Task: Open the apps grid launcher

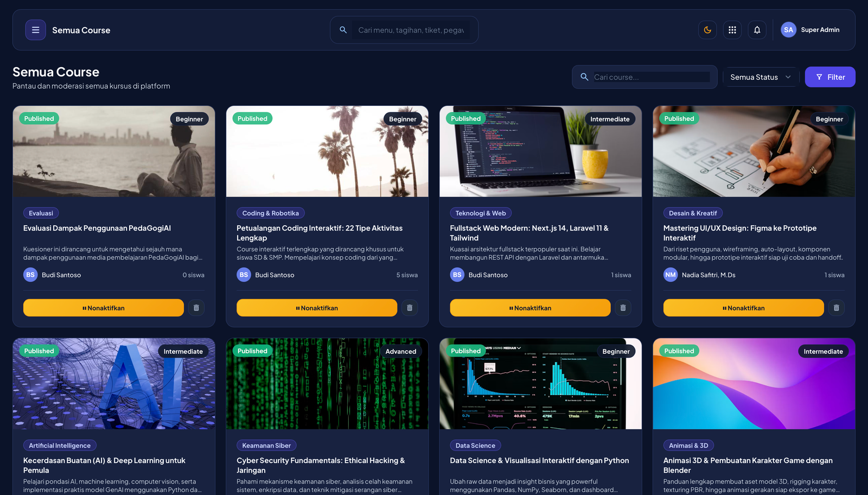Action: tap(732, 30)
